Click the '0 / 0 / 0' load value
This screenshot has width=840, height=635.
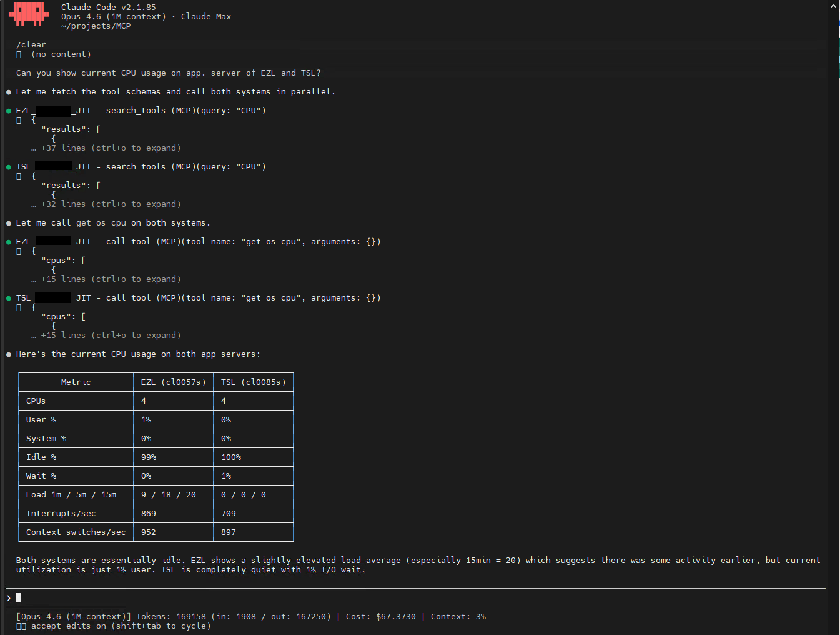pos(244,495)
